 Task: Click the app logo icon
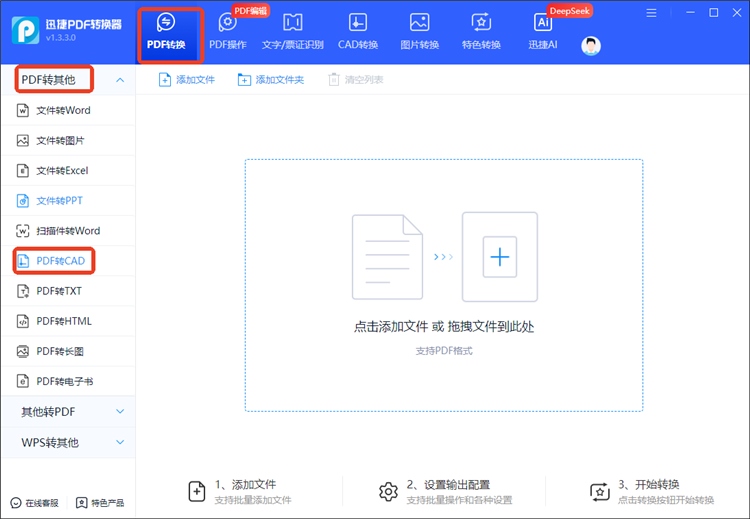25,30
